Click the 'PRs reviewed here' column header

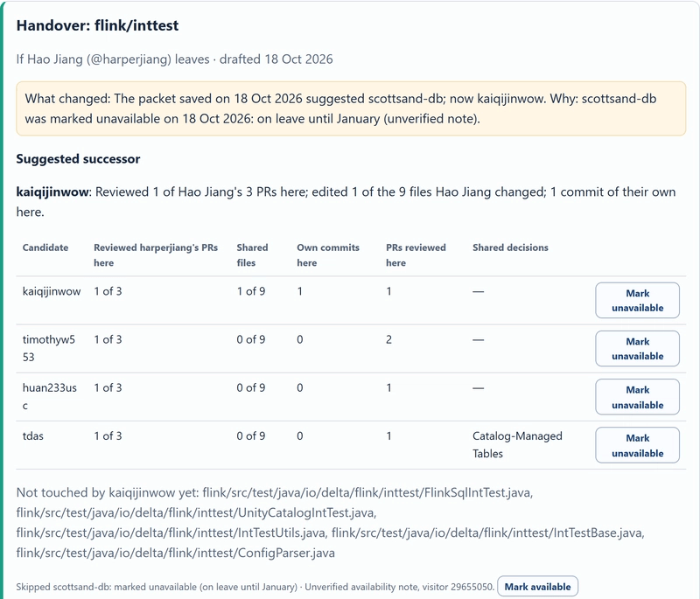(x=416, y=255)
